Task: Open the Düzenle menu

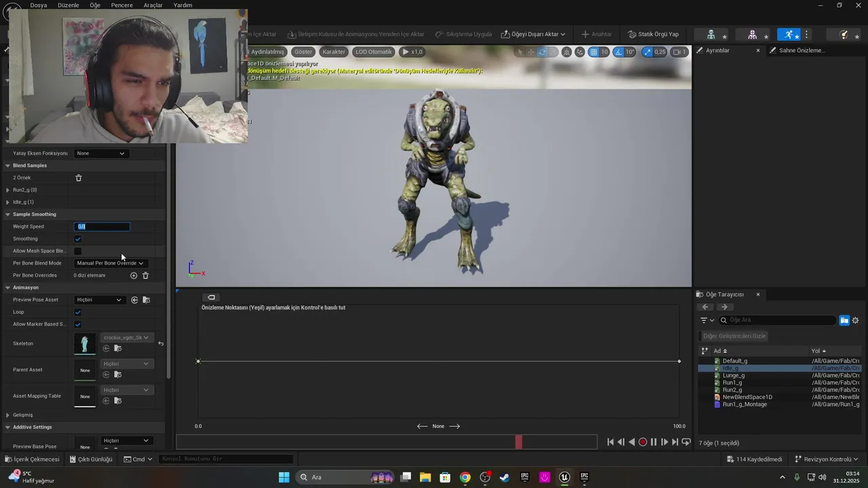Action: point(68,5)
